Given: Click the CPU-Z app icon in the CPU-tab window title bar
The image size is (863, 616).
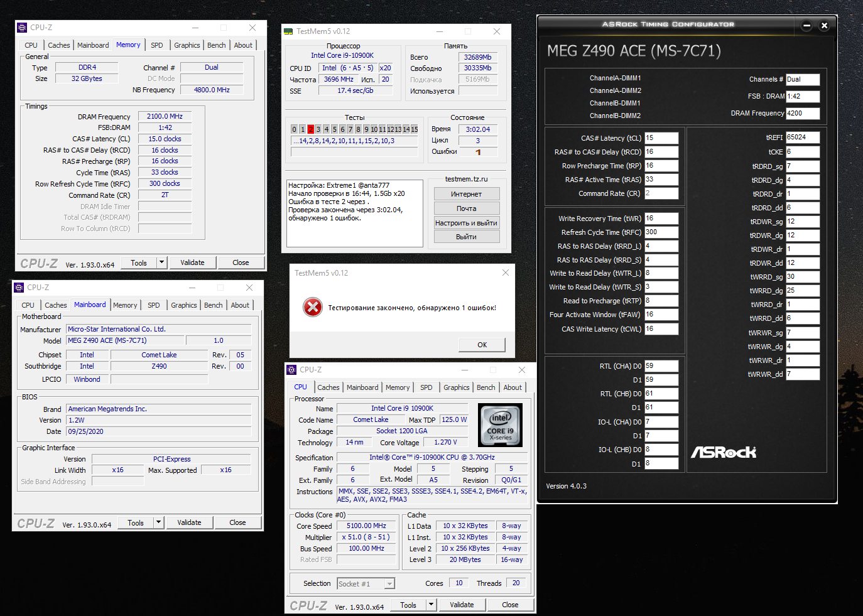Looking at the screenshot, I should (291, 370).
